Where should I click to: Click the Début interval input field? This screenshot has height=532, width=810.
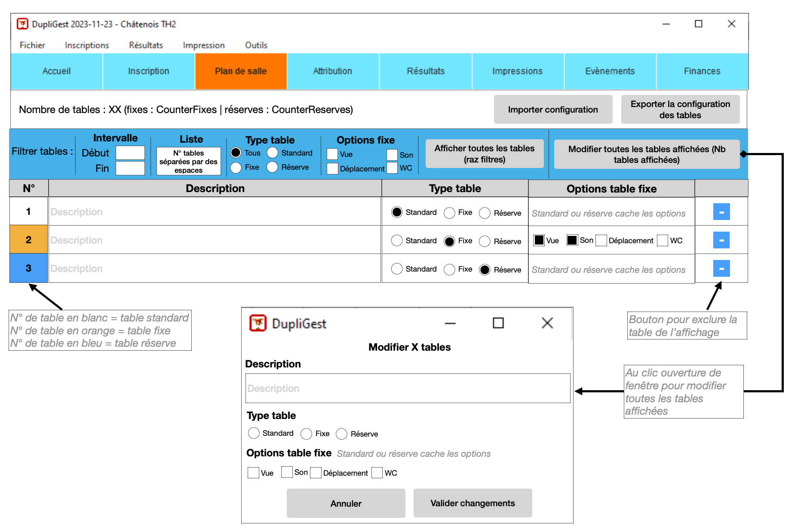(x=130, y=153)
